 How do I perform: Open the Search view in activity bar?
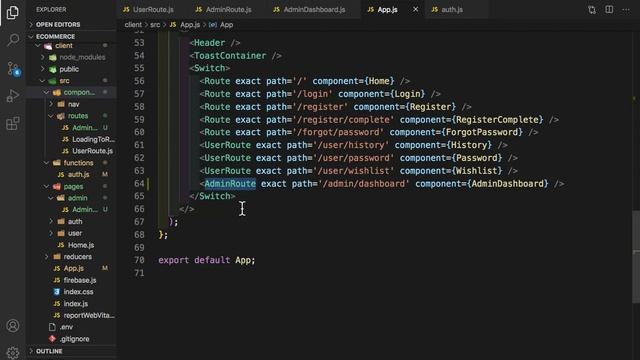click(13, 40)
